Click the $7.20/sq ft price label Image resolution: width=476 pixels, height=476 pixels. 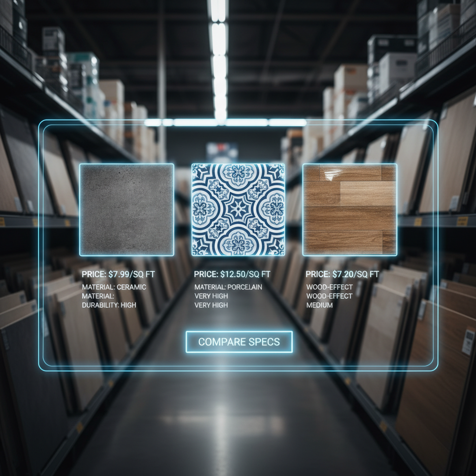342,274
